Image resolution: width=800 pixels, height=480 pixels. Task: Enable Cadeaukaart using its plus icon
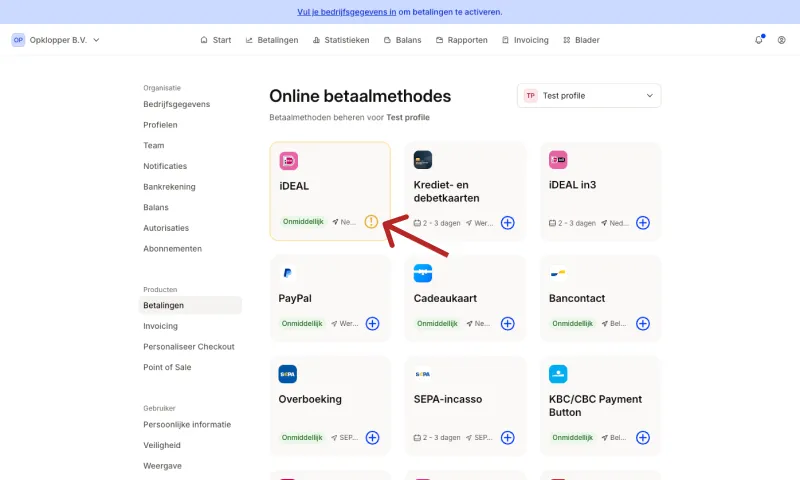(508, 323)
